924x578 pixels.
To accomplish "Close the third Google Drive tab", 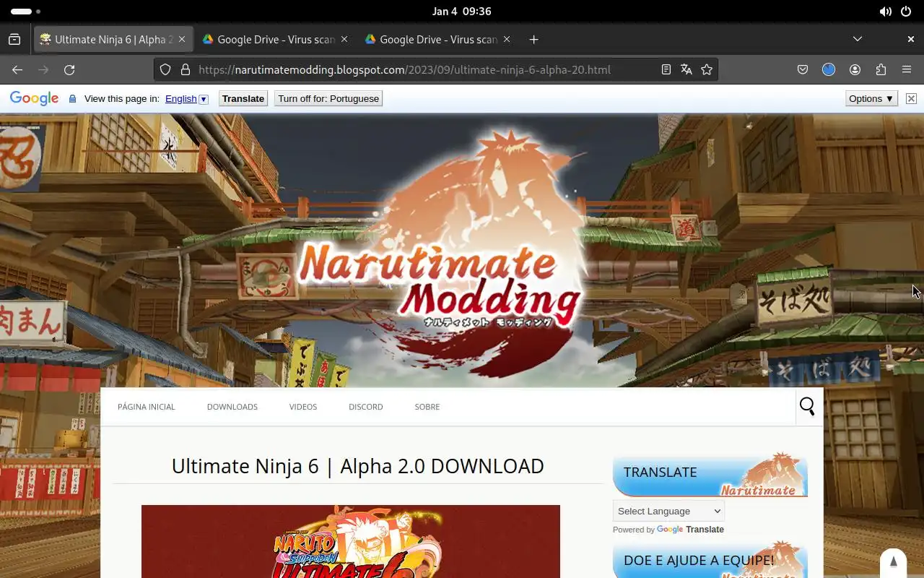I will click(507, 39).
